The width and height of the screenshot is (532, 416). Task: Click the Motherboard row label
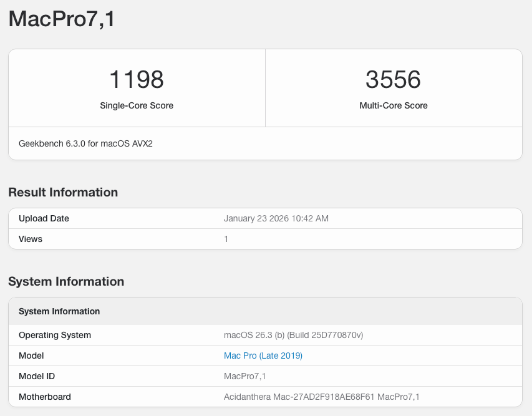click(x=45, y=397)
